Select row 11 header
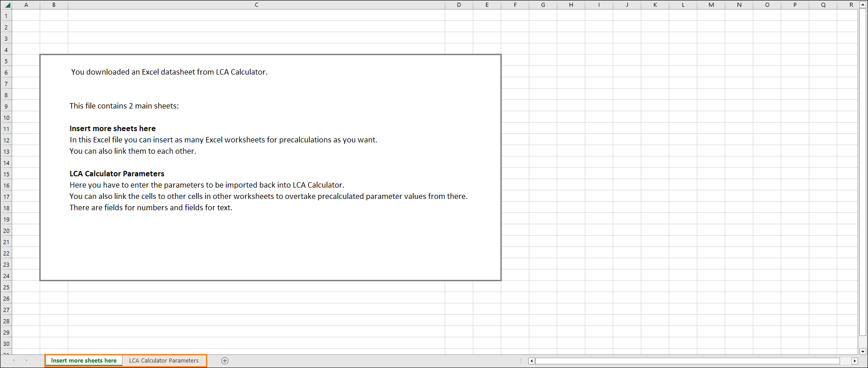The height and width of the screenshot is (368, 868). (x=6, y=129)
